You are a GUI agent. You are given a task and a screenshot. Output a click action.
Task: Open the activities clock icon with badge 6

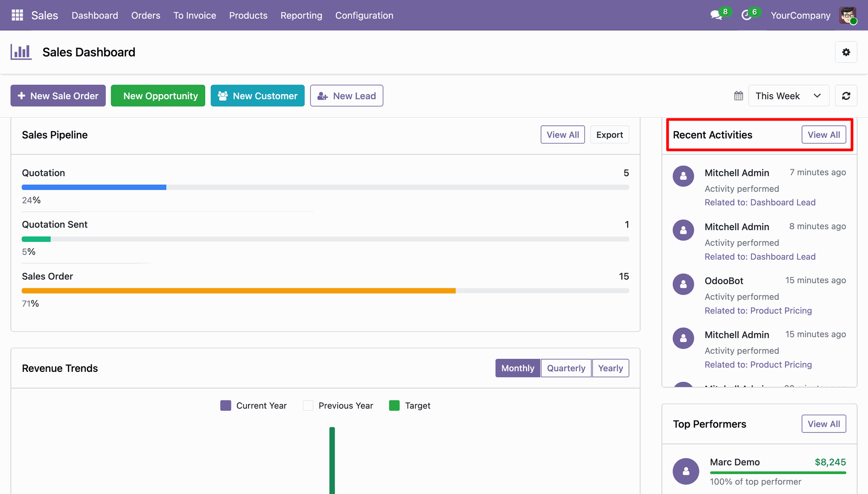[746, 15]
